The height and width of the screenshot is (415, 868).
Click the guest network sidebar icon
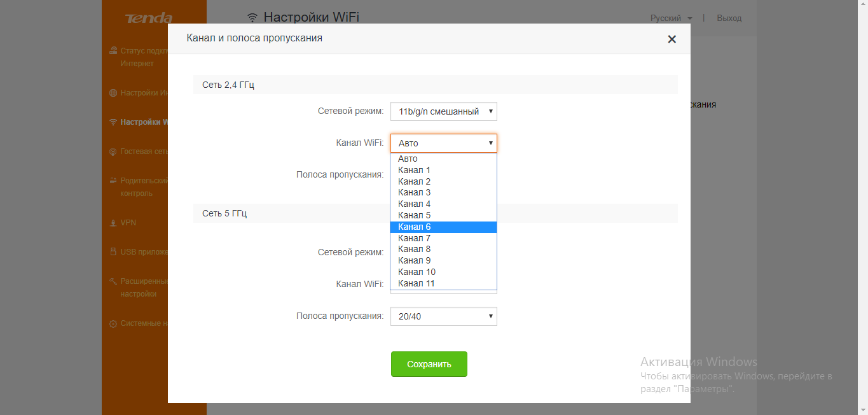pos(113,151)
